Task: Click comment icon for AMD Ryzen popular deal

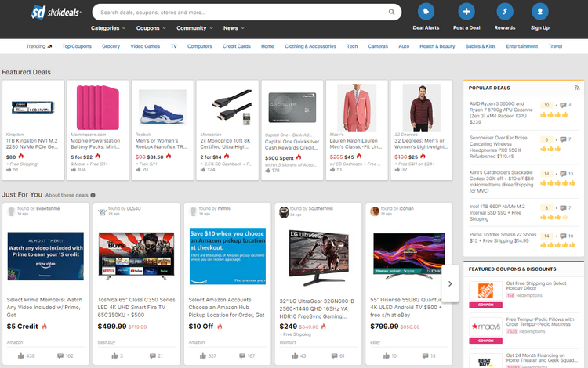Action: 563,105
